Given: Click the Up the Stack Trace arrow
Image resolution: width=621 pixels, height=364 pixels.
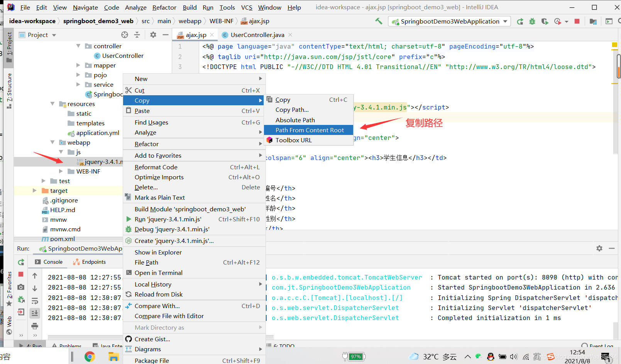Looking at the screenshot, I should pos(35,276).
